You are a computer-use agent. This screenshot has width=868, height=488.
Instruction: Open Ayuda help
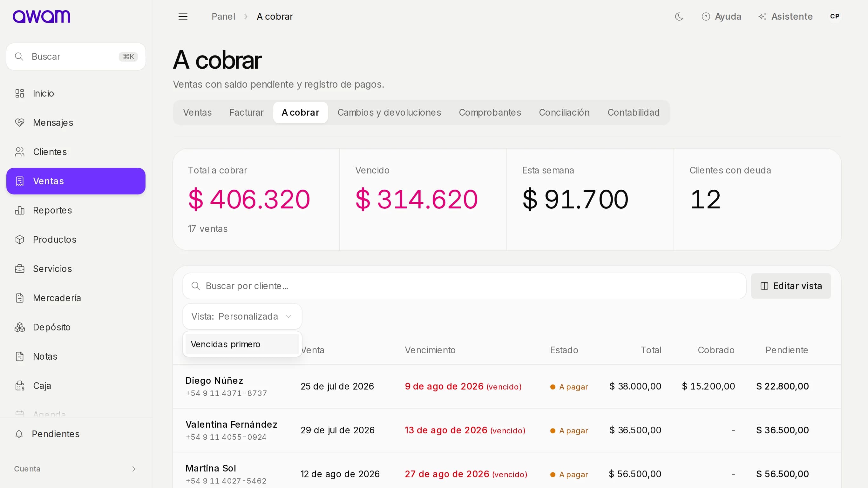click(x=721, y=17)
